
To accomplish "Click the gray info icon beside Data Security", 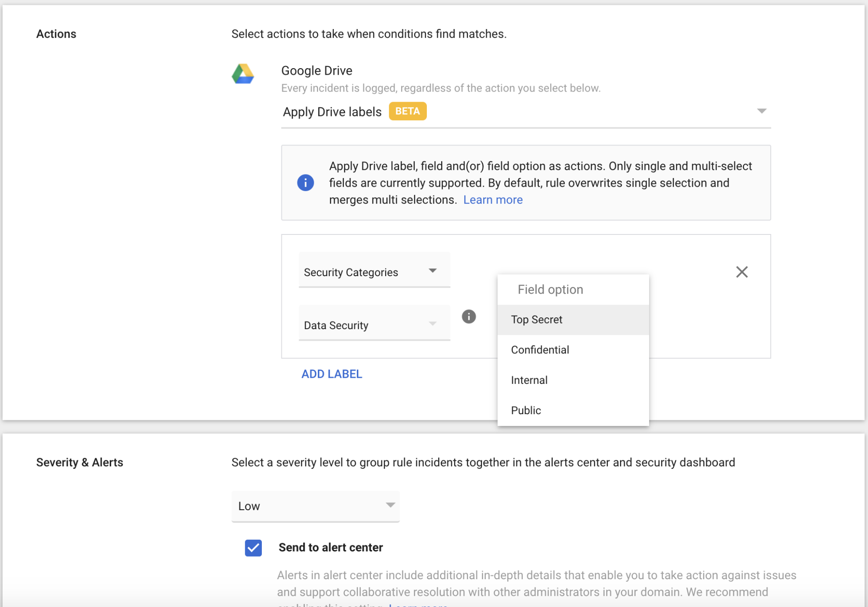I will [x=469, y=317].
